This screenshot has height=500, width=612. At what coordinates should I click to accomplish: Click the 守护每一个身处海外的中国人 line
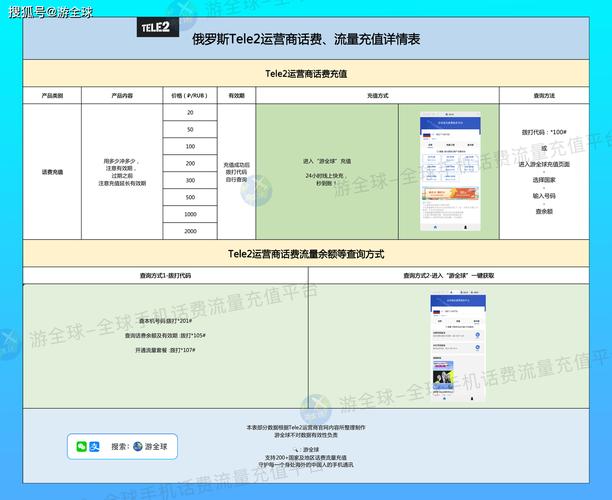[x=306, y=464]
